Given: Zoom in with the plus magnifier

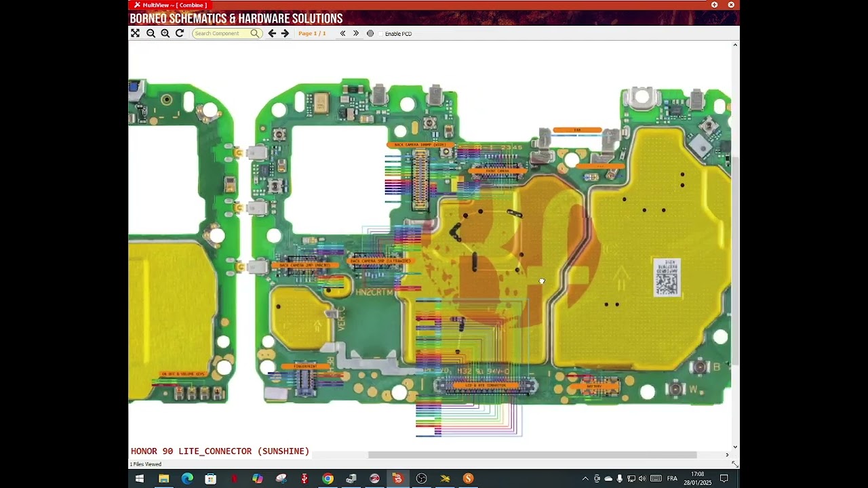Looking at the screenshot, I should (165, 33).
